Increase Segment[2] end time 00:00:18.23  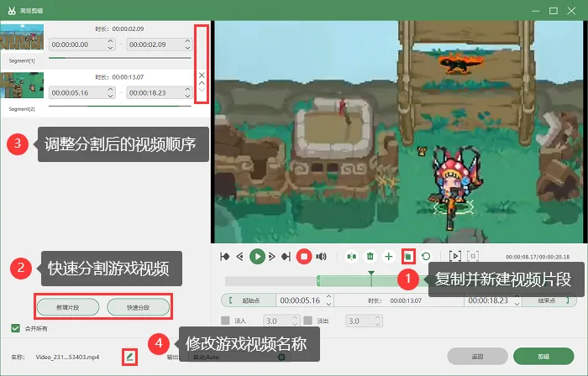click(187, 89)
